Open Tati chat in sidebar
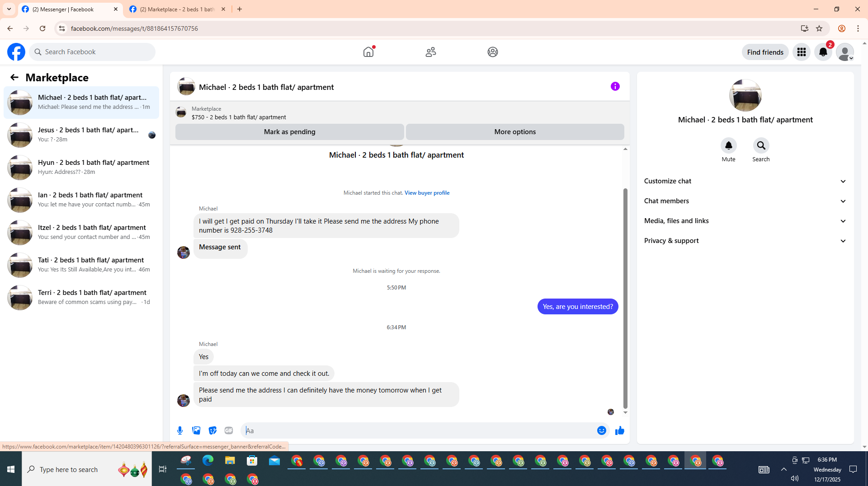 81,265
